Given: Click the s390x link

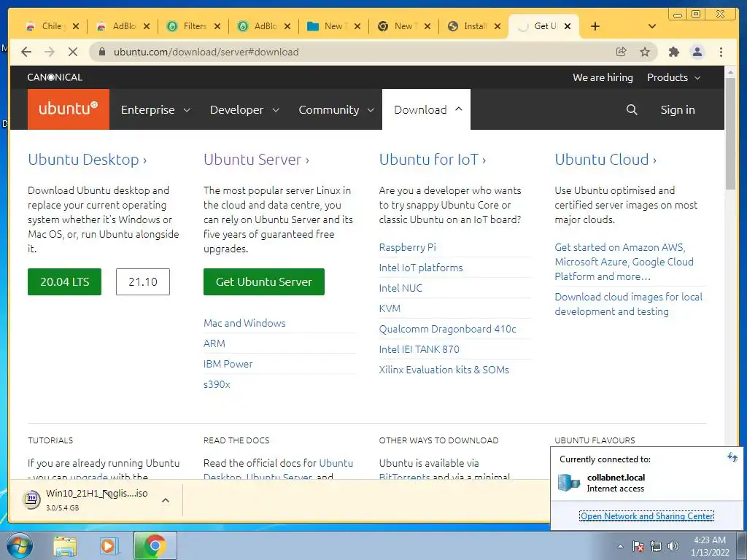Looking at the screenshot, I should pyautogui.click(x=217, y=384).
